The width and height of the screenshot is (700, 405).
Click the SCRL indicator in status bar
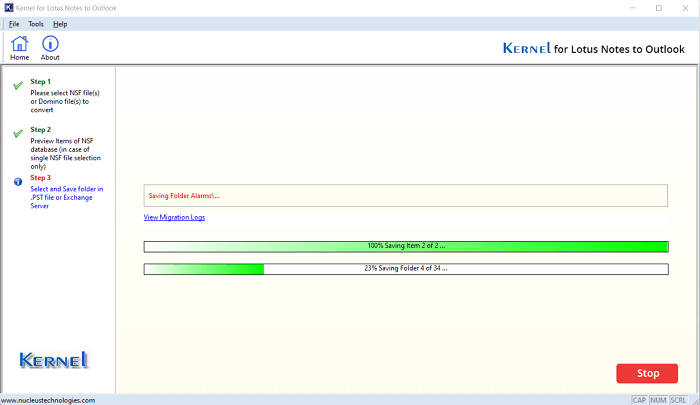tap(678, 400)
